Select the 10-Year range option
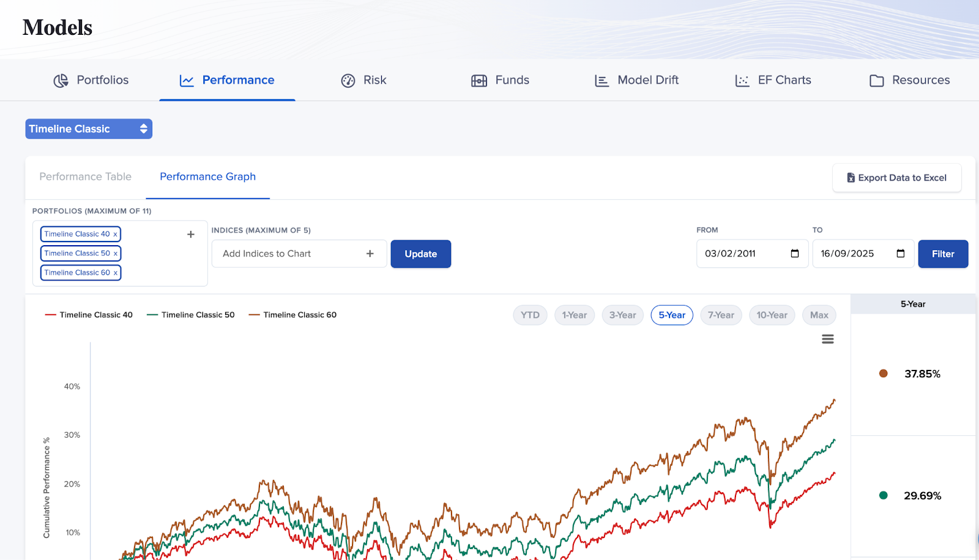Viewport: 979px width, 560px height. tap(772, 315)
